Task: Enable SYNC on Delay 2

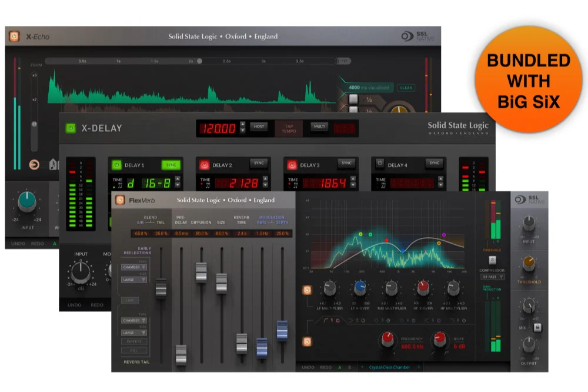Action: click(x=259, y=164)
